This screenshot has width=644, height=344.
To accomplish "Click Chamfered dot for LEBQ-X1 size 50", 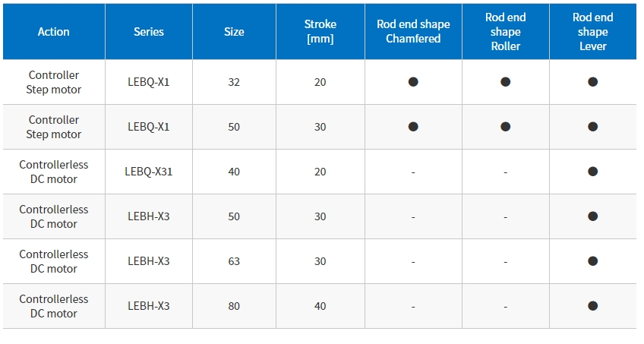I will pos(413,126).
